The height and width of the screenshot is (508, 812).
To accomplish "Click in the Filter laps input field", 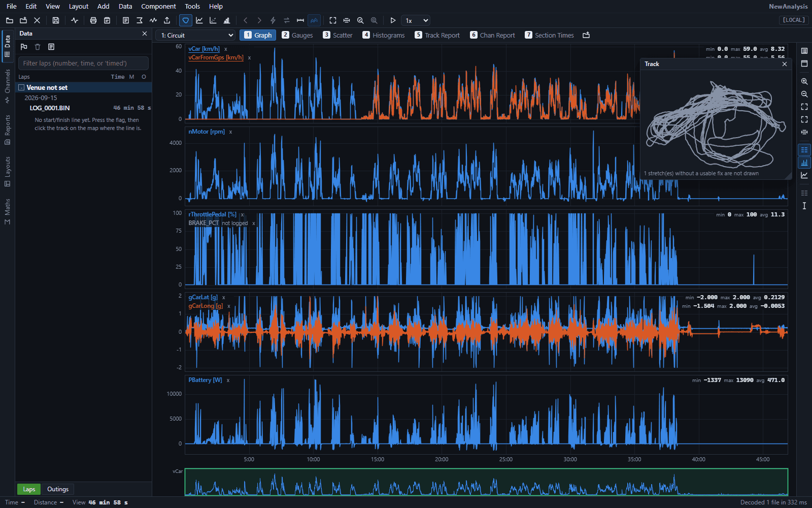I will pos(83,63).
